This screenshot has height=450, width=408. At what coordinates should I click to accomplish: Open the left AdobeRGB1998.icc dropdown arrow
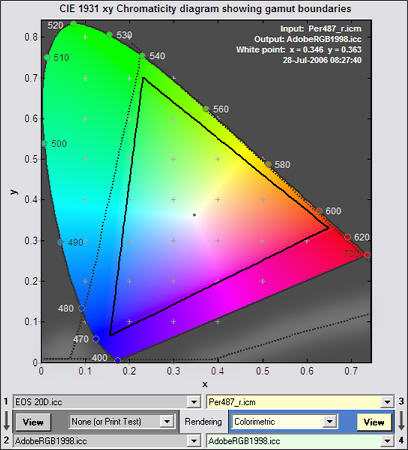(x=194, y=441)
